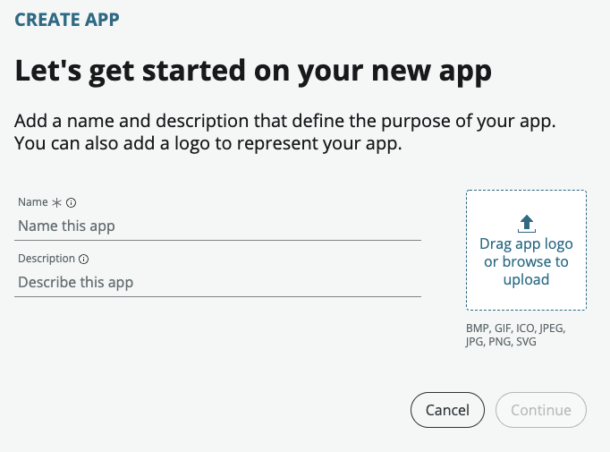Click the 'Add a name and description' sentence
This screenshot has width=610, height=452.
tap(285, 122)
